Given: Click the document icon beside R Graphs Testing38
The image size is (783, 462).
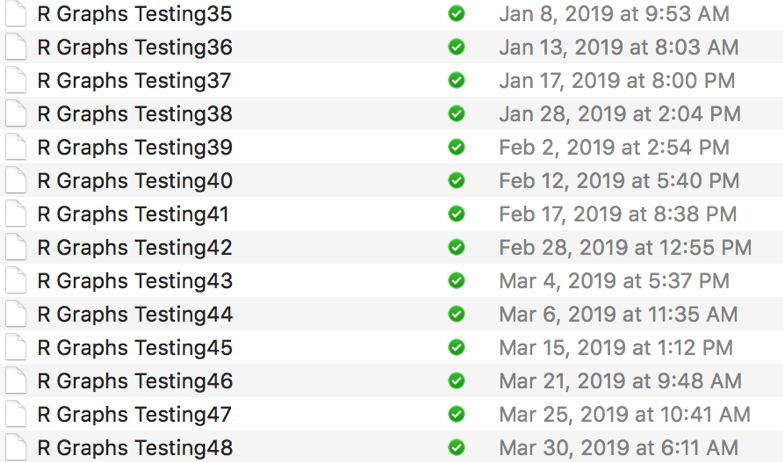Looking at the screenshot, I should tap(15, 114).
